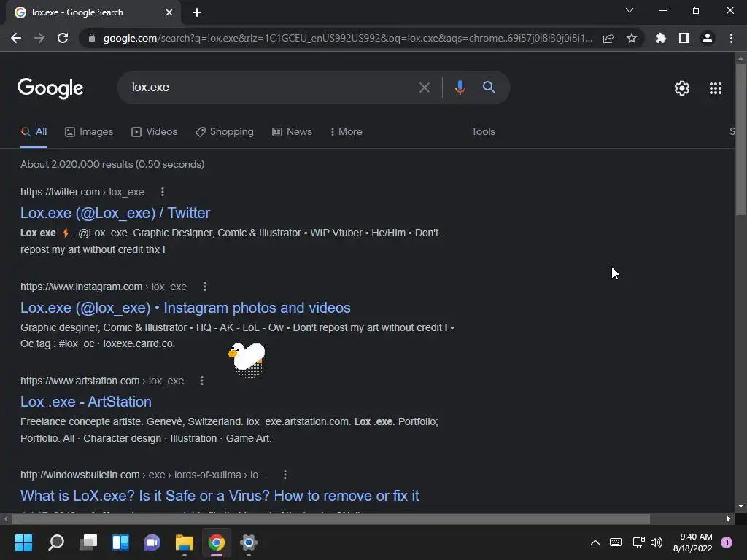The image size is (747, 560).
Task: Click the vertical scrollbar thumb
Action: (x=740, y=138)
